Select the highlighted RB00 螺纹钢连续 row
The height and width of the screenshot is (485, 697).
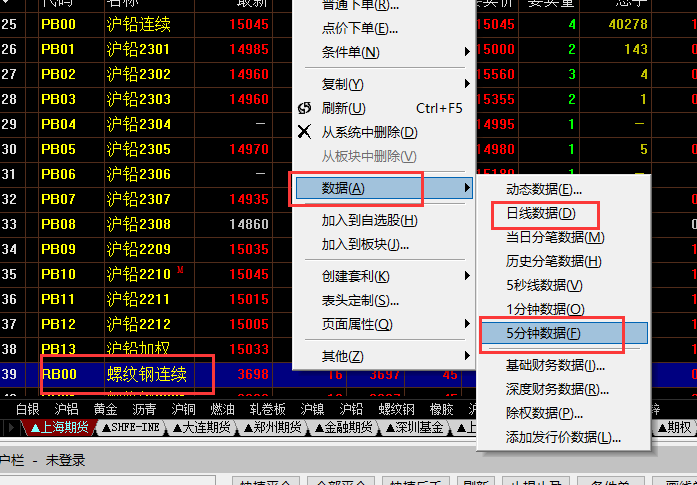pos(348,374)
